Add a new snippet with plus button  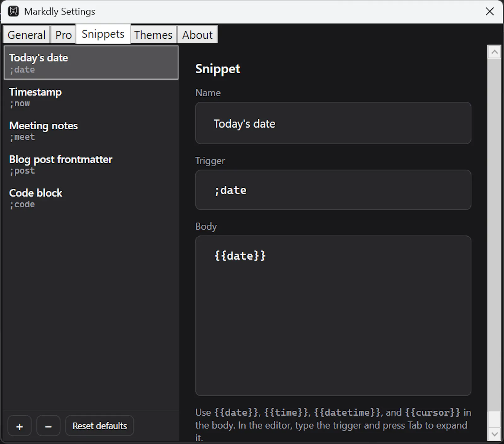tap(20, 426)
